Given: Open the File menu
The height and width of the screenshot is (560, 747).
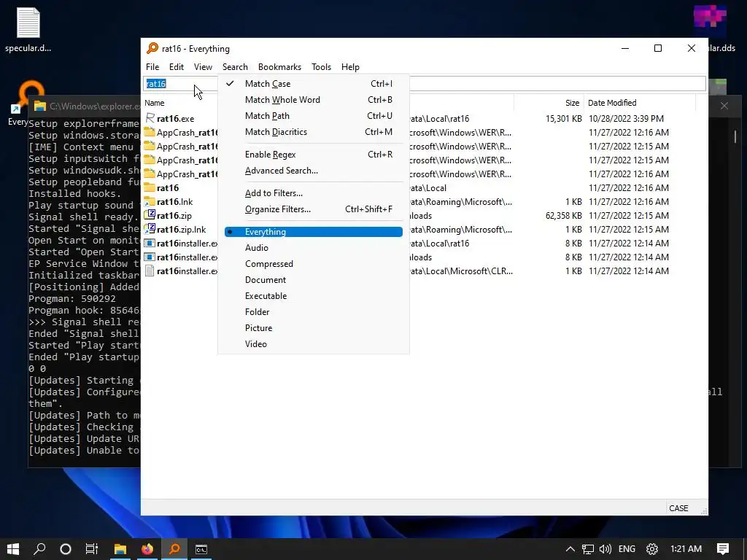Looking at the screenshot, I should (152, 67).
